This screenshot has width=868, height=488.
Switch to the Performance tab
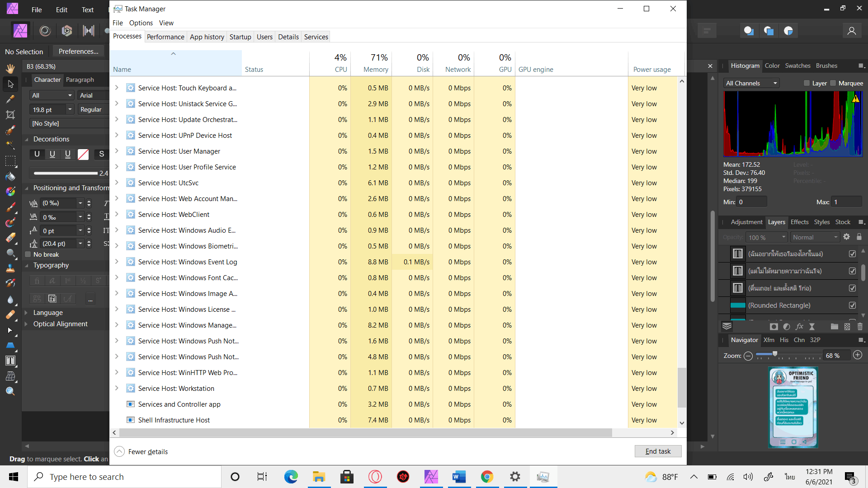(165, 37)
